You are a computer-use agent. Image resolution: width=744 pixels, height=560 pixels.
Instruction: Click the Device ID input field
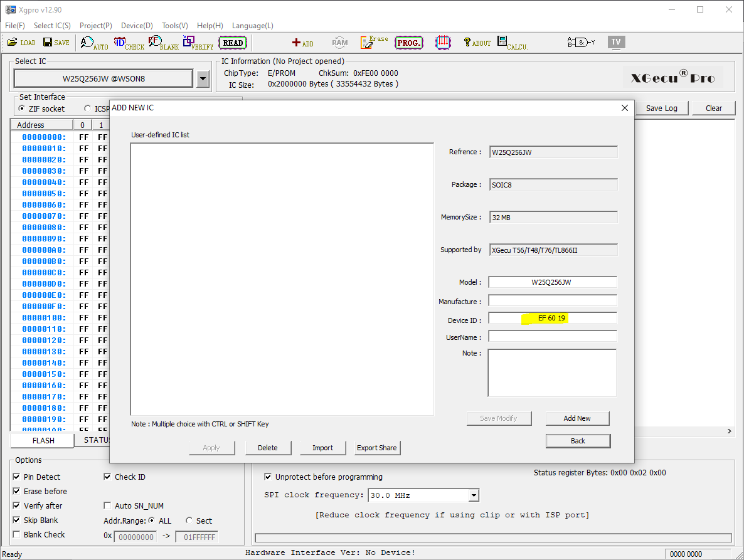pos(553,318)
